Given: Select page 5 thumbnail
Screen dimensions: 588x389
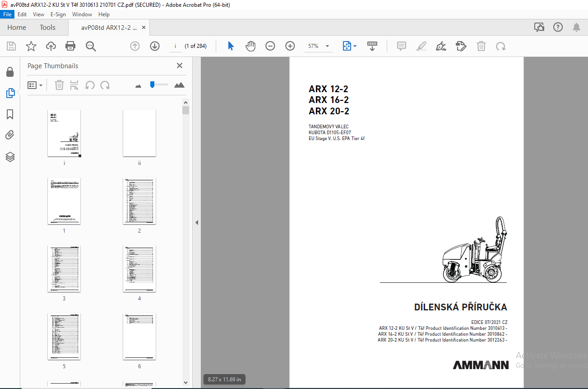Looking at the screenshot, I should (64, 337).
